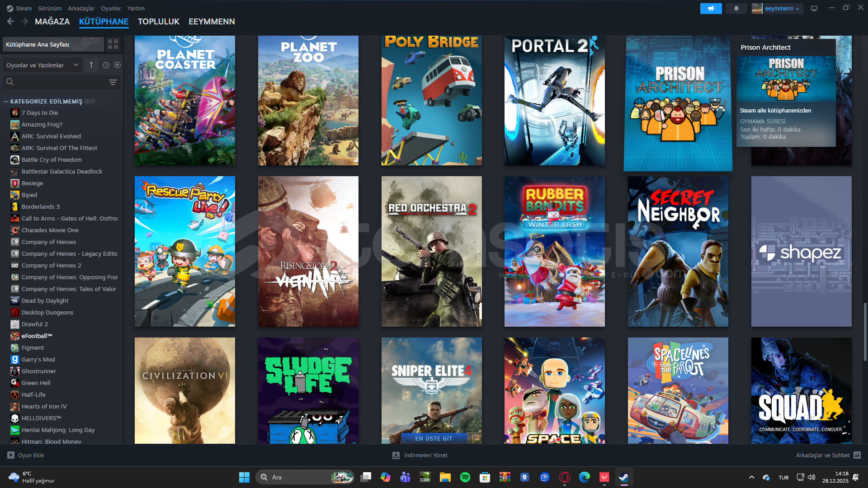Open Spotify from the taskbar
Image resolution: width=868 pixels, height=488 pixels.
(x=465, y=477)
